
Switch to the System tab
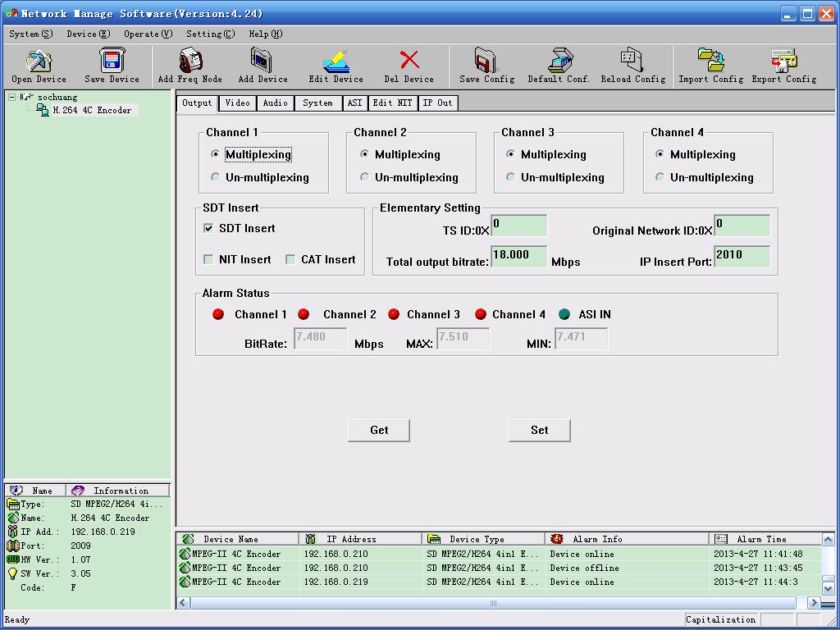tap(317, 103)
